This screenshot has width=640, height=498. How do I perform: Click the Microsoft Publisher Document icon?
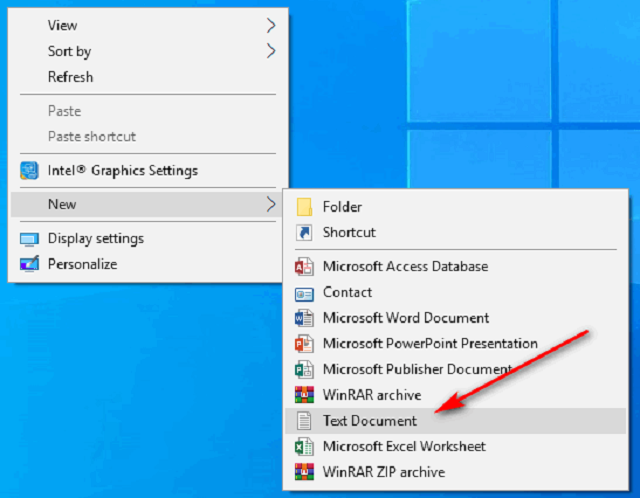tap(305, 369)
